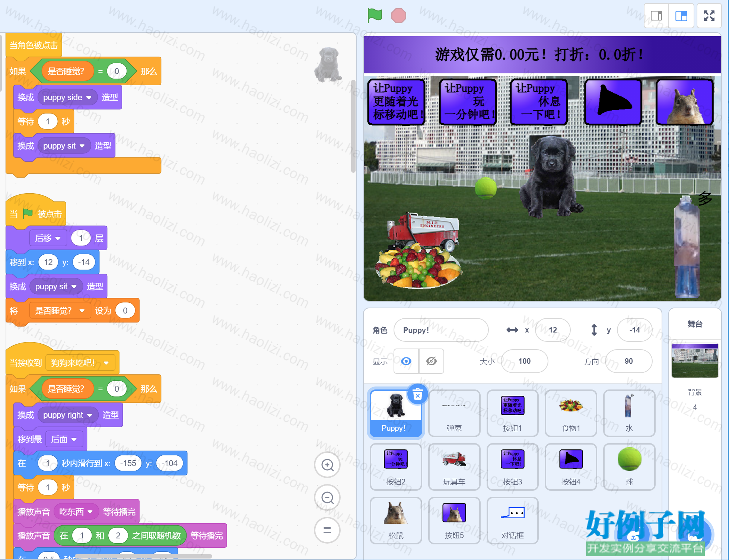Image resolution: width=729 pixels, height=560 pixels.
Task: Edit the sprite x position field
Action: point(553,330)
